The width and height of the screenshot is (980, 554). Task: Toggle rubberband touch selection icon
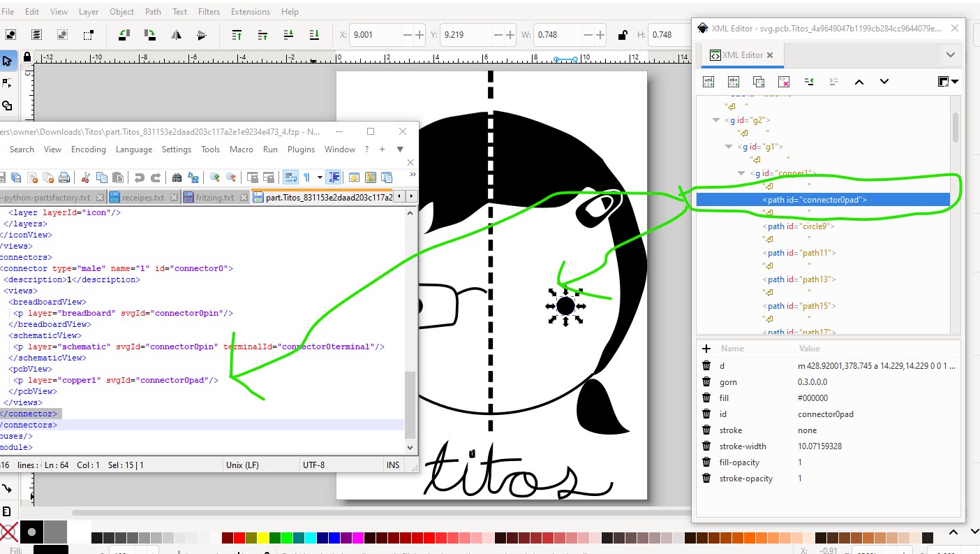[x=88, y=34]
